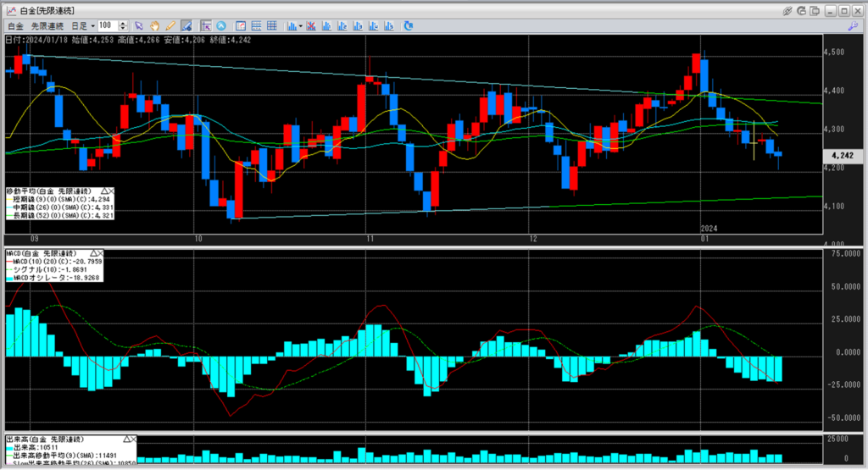The width and height of the screenshot is (868, 470).
Task: Collapse the MACD legend with its triangle
Action: click(x=93, y=253)
